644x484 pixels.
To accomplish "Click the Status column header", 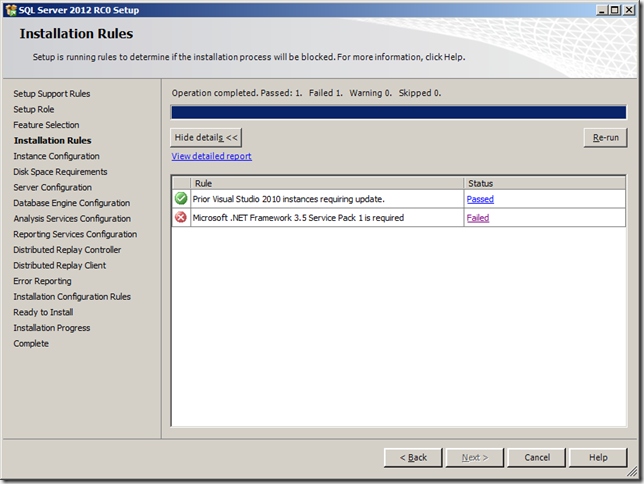I will (x=545, y=183).
